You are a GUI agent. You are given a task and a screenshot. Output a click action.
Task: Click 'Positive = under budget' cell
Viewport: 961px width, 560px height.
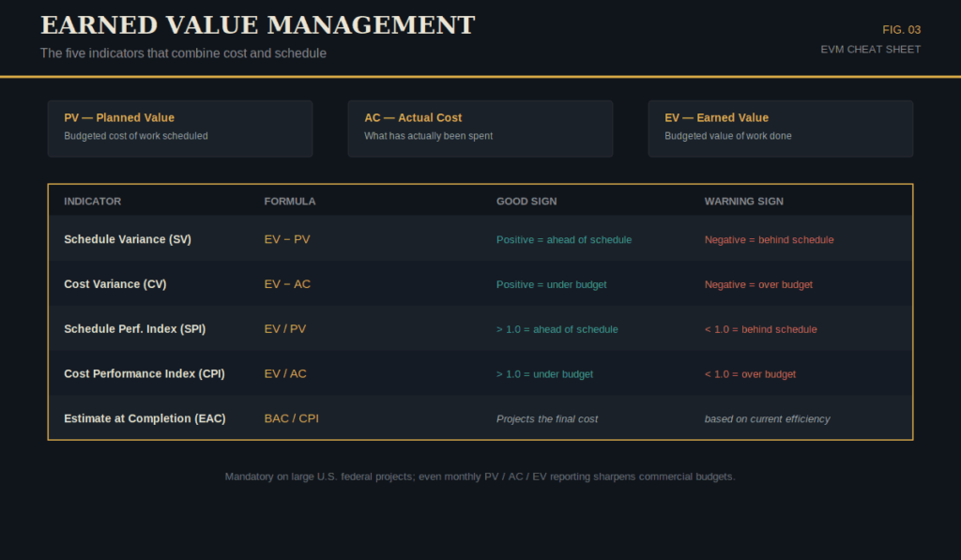point(552,285)
